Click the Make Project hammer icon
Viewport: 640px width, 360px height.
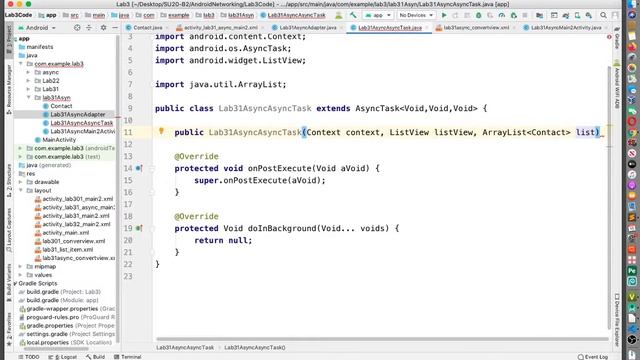[353, 16]
